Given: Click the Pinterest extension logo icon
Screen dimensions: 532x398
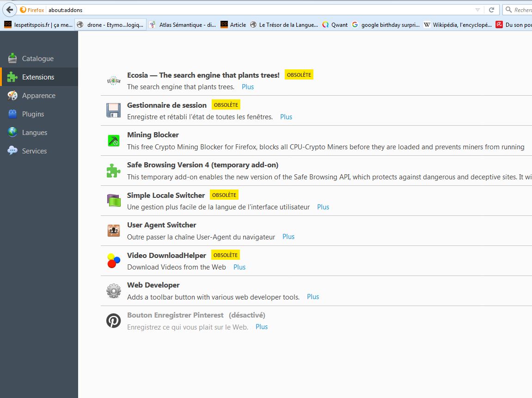Looking at the screenshot, I should click(x=113, y=321).
